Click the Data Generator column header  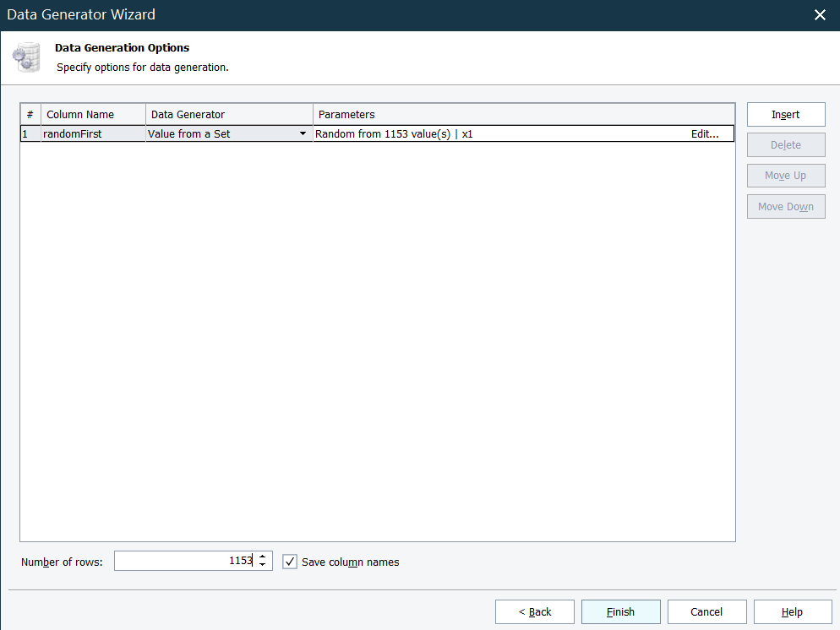[x=229, y=114]
